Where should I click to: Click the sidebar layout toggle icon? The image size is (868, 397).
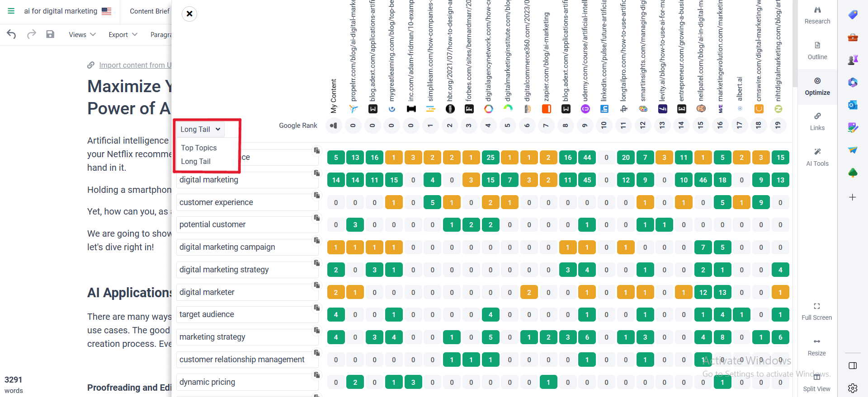[853, 366]
